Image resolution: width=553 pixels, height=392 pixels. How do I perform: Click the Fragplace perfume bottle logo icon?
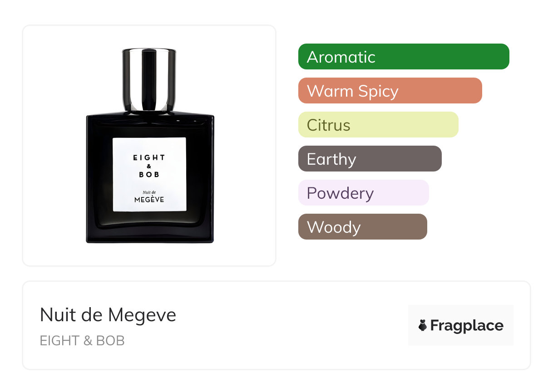pos(423,325)
